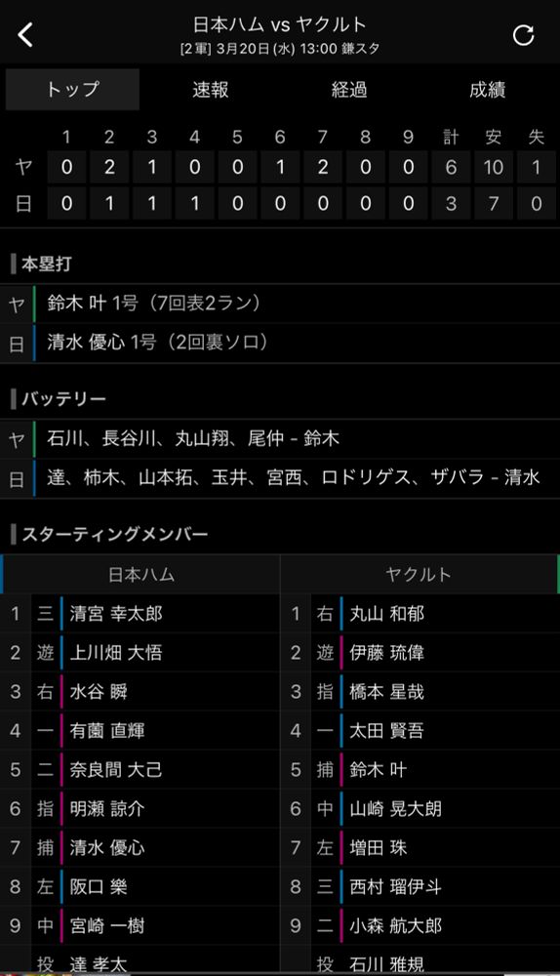
Task: Open player 伊藤 琉偉
Action: [x=420, y=652]
